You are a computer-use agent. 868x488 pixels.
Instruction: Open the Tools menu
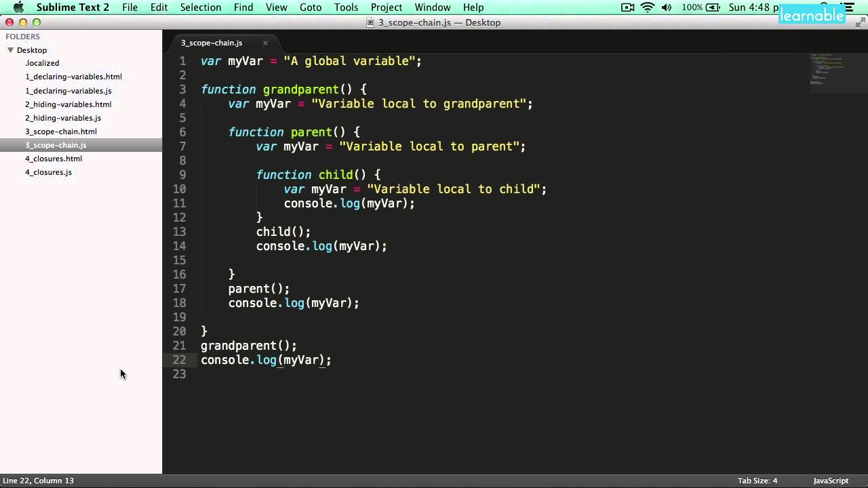346,7
